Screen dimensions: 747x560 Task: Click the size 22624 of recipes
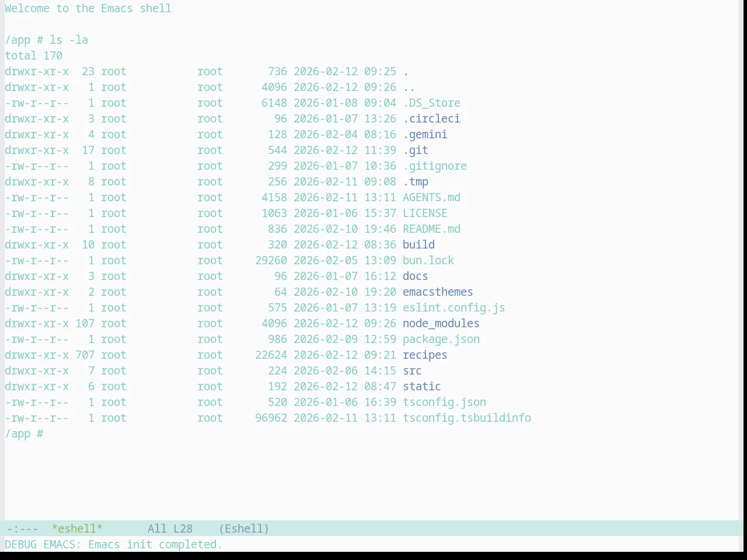pyautogui.click(x=271, y=355)
